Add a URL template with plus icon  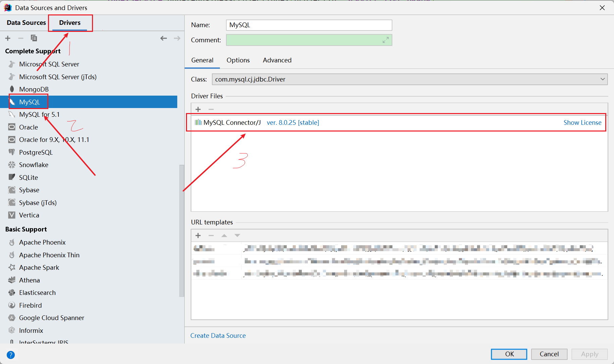(198, 236)
